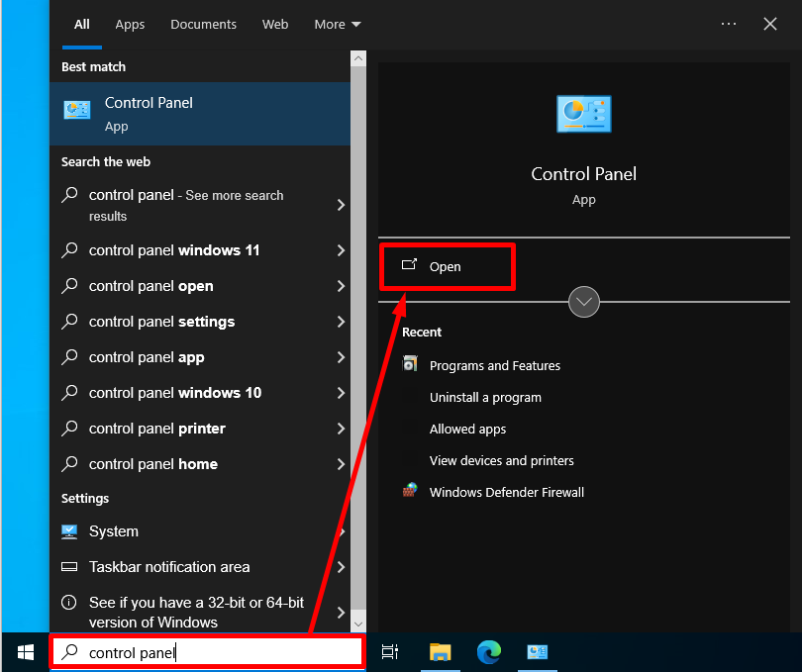Click the Taskbar notification area icon

click(x=69, y=567)
